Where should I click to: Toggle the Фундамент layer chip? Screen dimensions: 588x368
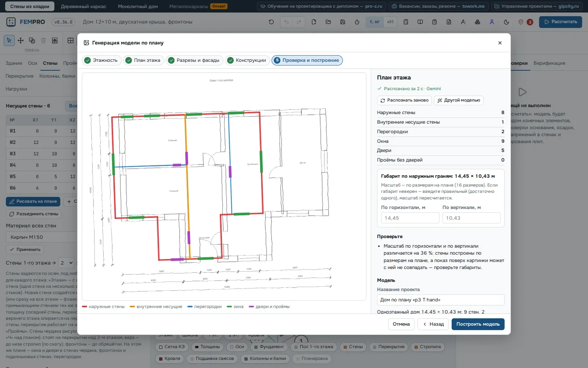coord(268,347)
